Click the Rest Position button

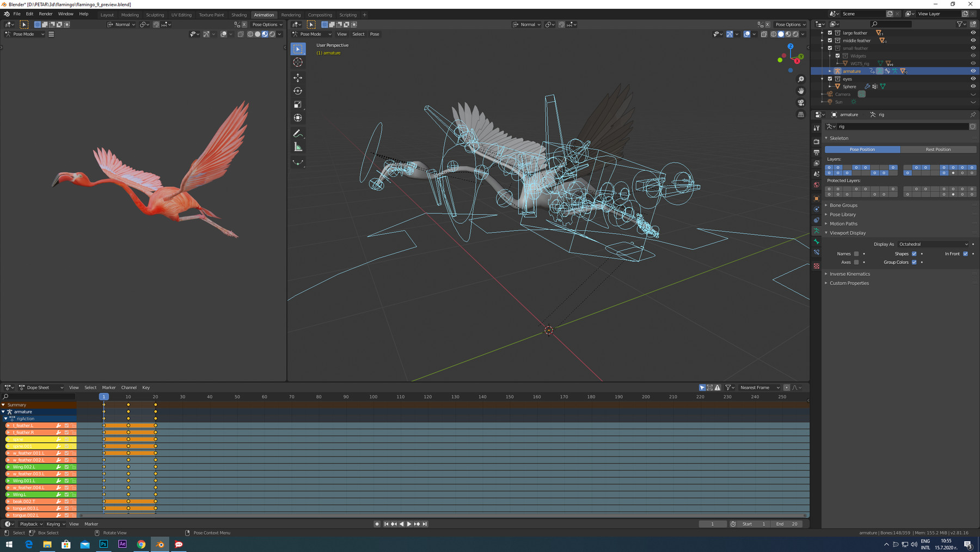(x=939, y=149)
